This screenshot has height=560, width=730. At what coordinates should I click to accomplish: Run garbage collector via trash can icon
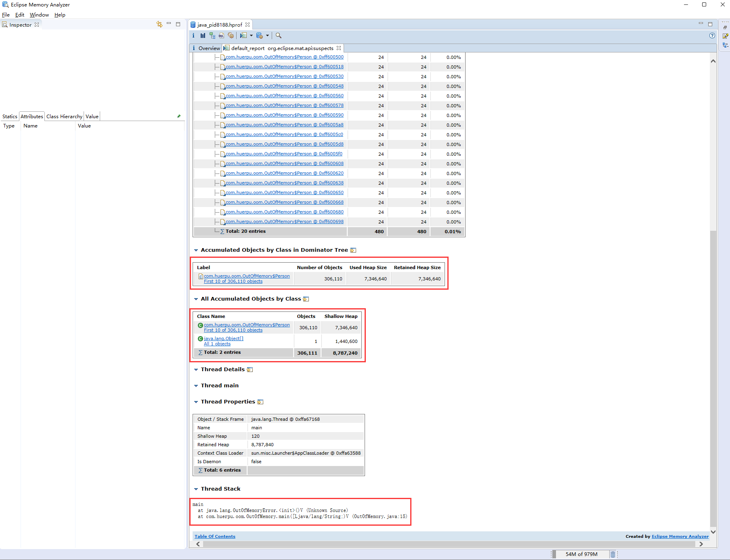click(x=613, y=554)
